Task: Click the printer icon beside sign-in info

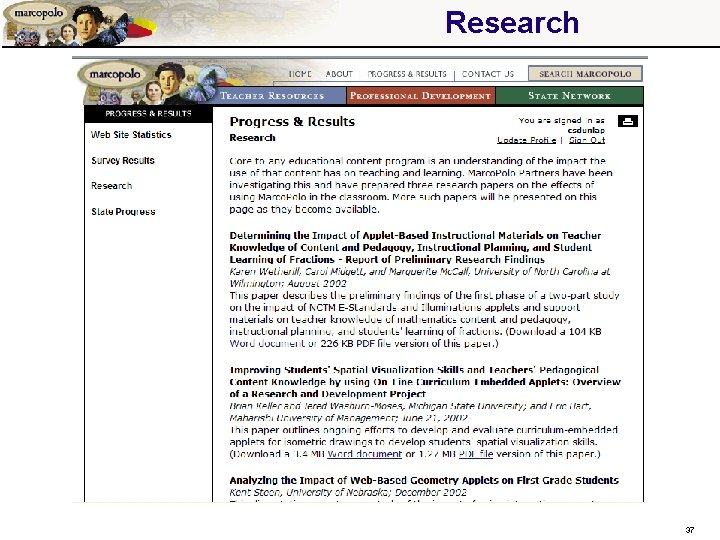Action: [x=628, y=121]
